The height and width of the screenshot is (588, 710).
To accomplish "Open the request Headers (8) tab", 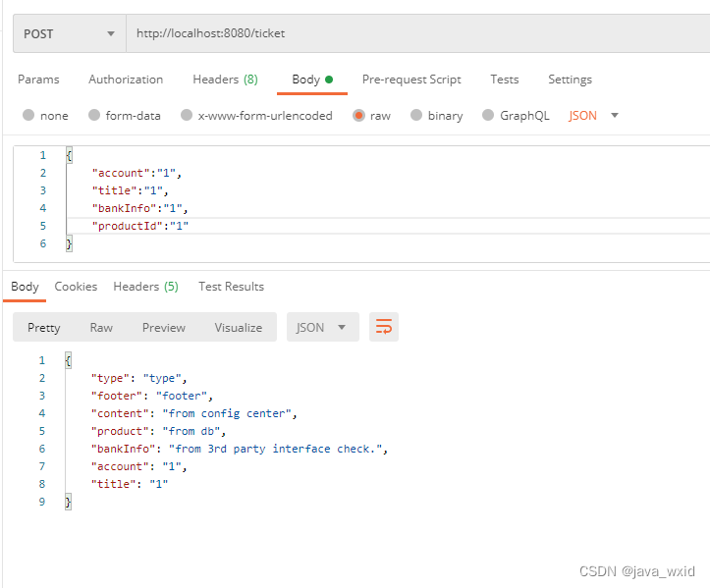I will tap(225, 80).
